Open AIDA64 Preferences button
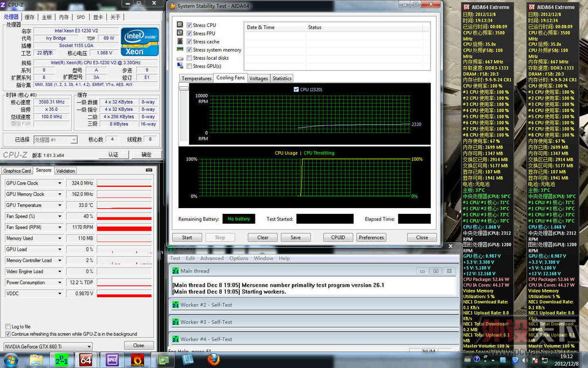The image size is (588, 368). [x=372, y=237]
